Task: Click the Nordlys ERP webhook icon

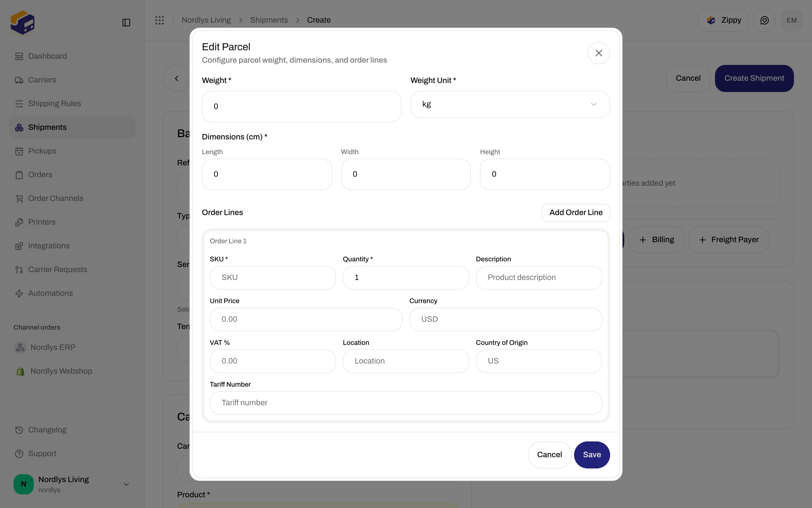Action: pos(20,347)
